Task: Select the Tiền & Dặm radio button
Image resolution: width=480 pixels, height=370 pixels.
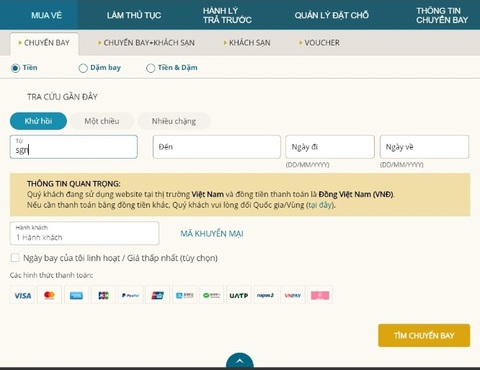Action: point(150,68)
